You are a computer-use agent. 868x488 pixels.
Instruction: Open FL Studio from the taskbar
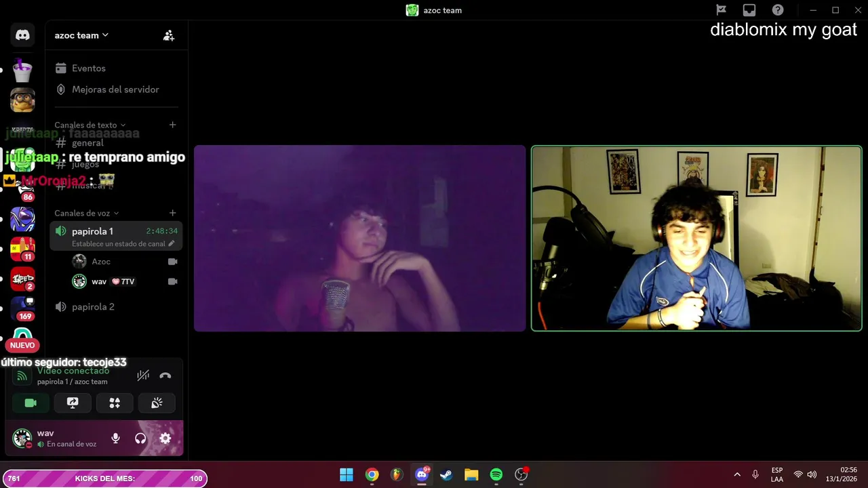tap(397, 474)
